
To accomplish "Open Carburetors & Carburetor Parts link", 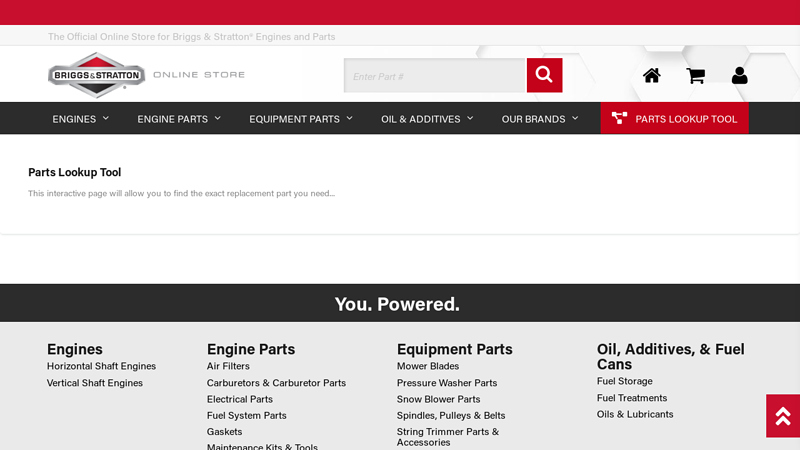I will [x=276, y=383].
